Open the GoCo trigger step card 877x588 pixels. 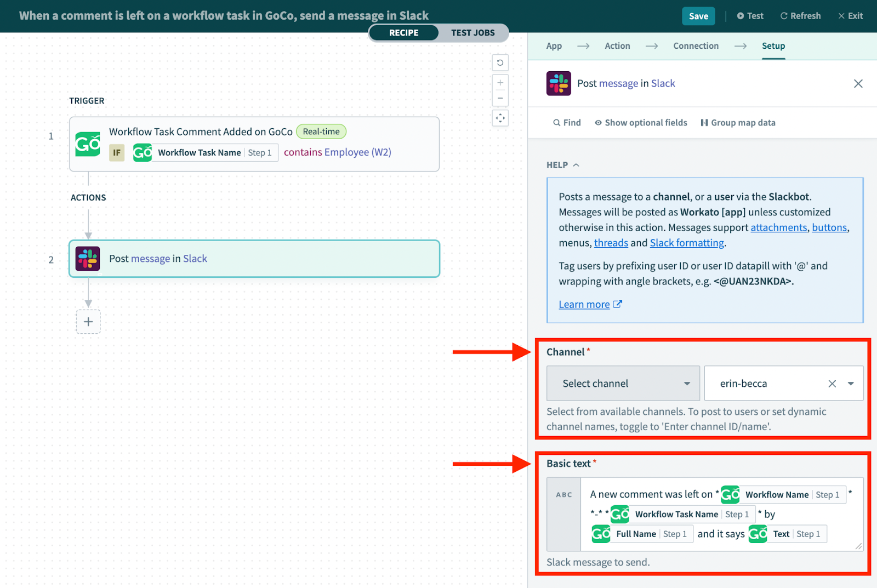pos(254,144)
